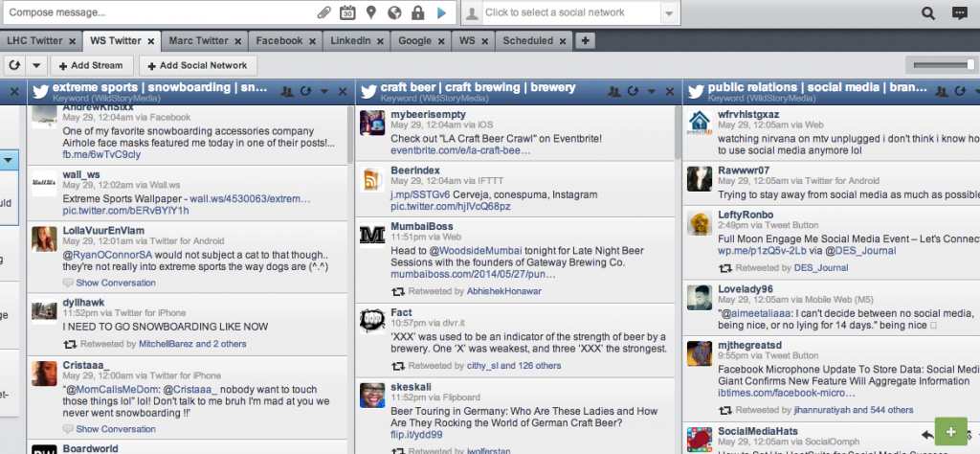980x454 pixels.
Task: Add location with the map pin icon
Action: pos(371,12)
